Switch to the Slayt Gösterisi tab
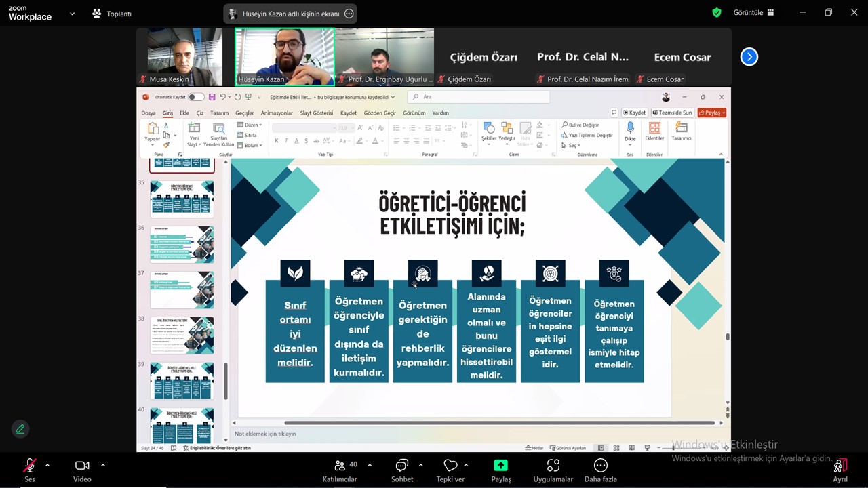This screenshot has height=488, width=868. 317,113
